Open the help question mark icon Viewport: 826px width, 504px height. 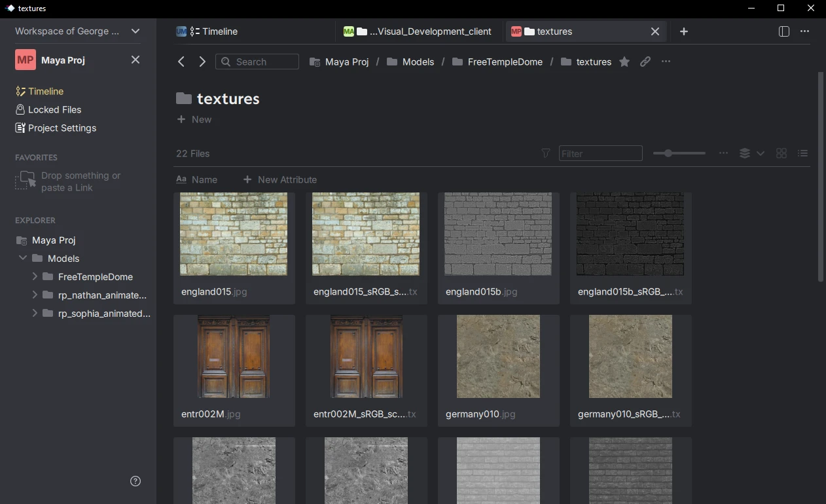[x=135, y=481]
